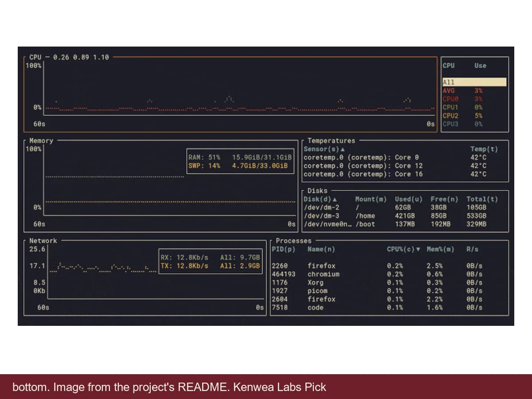
Task: Click the 0.6% memory value
Action: point(434,274)
